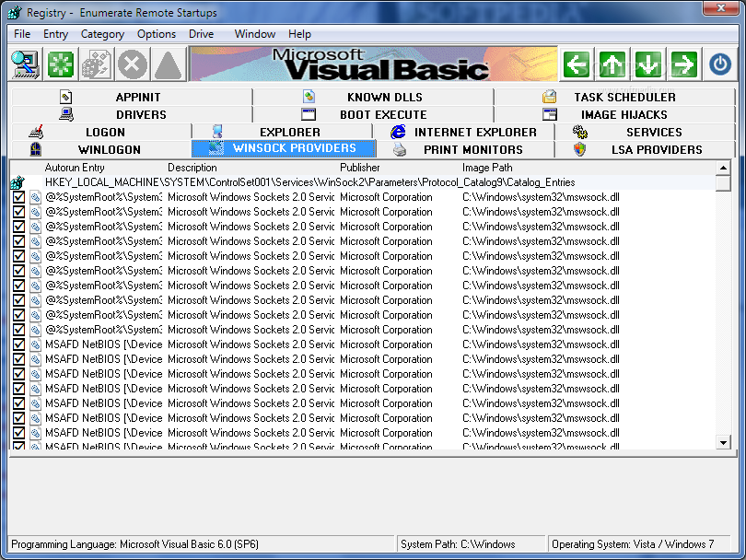Click the blue power icon button
746x560 pixels.
coord(720,64)
